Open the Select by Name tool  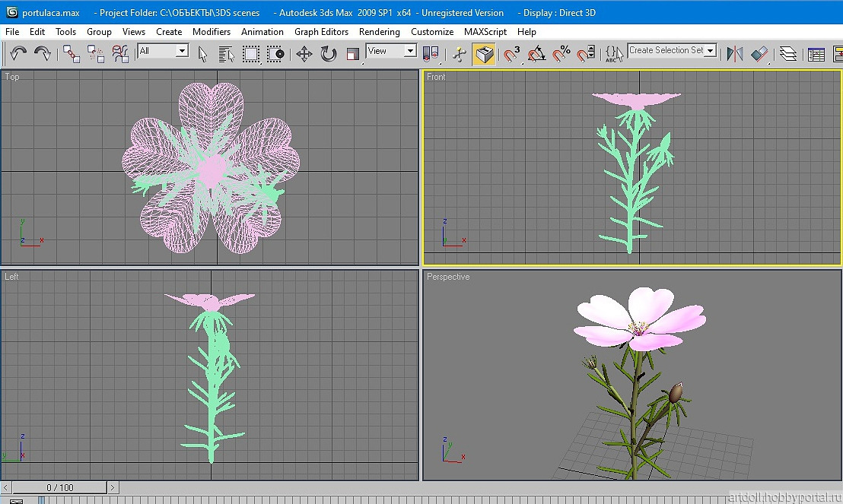[226, 54]
